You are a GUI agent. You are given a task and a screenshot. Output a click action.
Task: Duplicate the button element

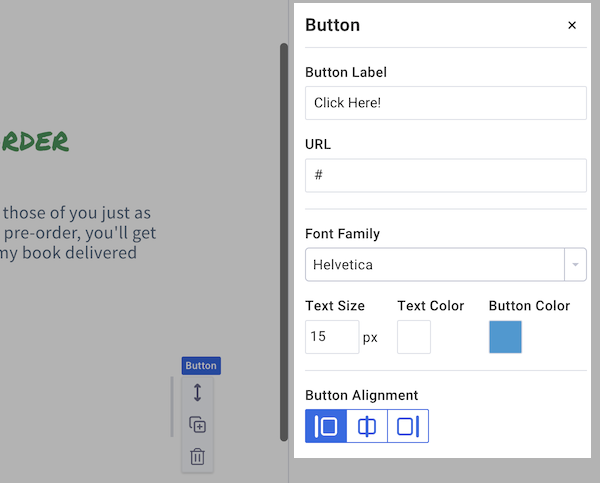click(197, 425)
